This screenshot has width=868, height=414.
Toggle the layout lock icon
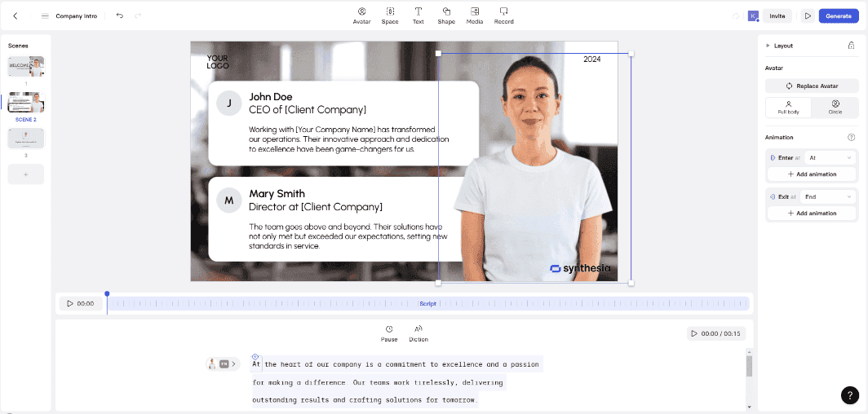pos(851,46)
